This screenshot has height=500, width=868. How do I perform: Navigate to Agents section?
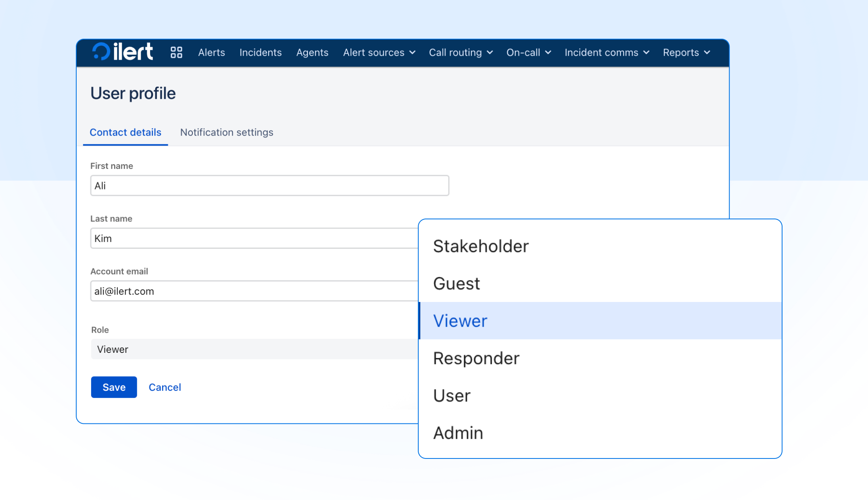[312, 52]
